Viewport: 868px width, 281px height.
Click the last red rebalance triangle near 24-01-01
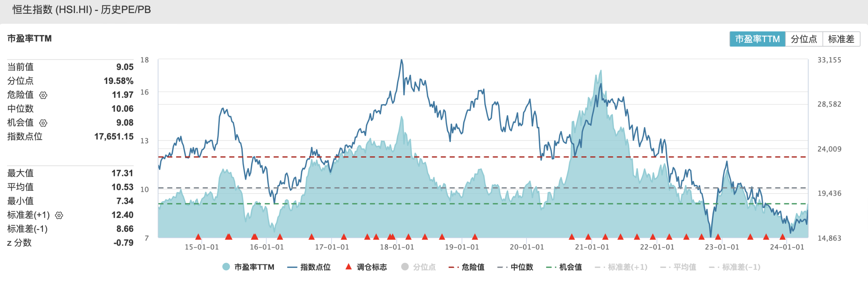[x=783, y=237]
